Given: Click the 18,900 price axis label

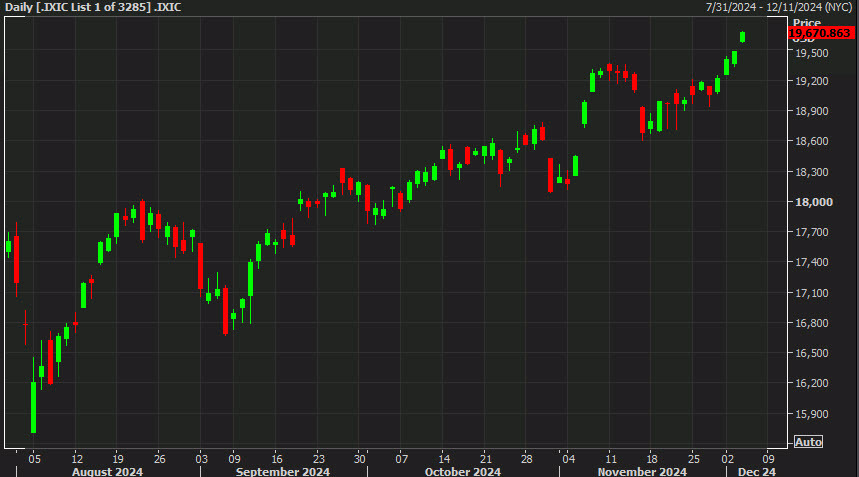Looking at the screenshot, I should pyautogui.click(x=812, y=111).
